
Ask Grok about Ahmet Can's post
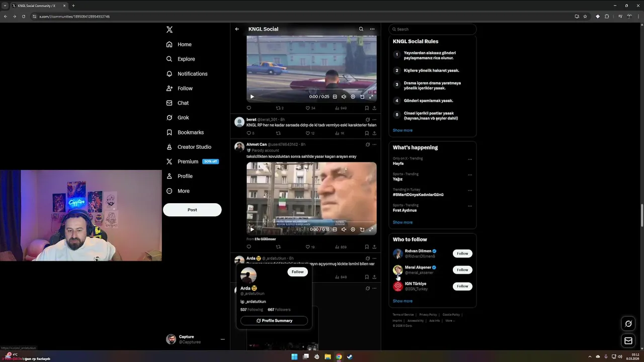coord(367,144)
